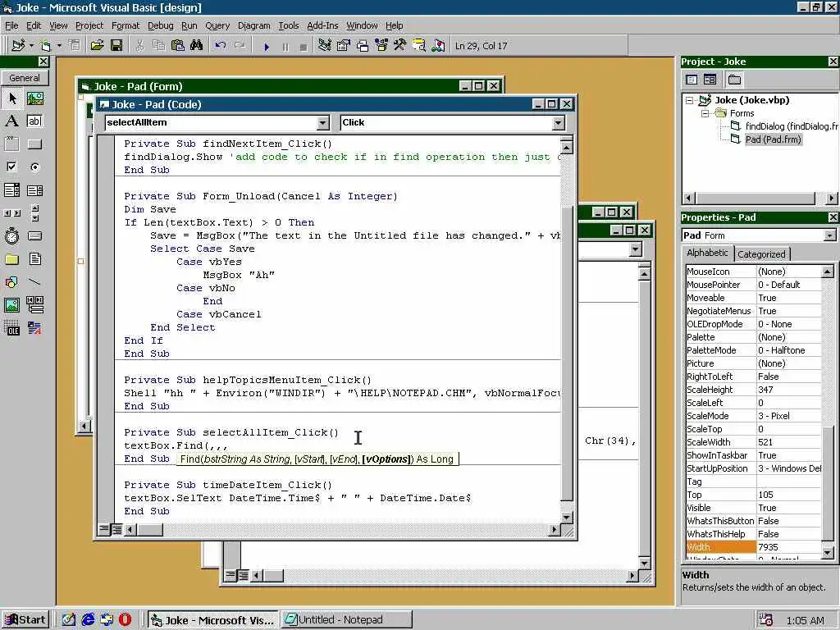Collapse the Joke (Joke.vbp) tree node
This screenshot has width=840, height=630.
point(689,100)
